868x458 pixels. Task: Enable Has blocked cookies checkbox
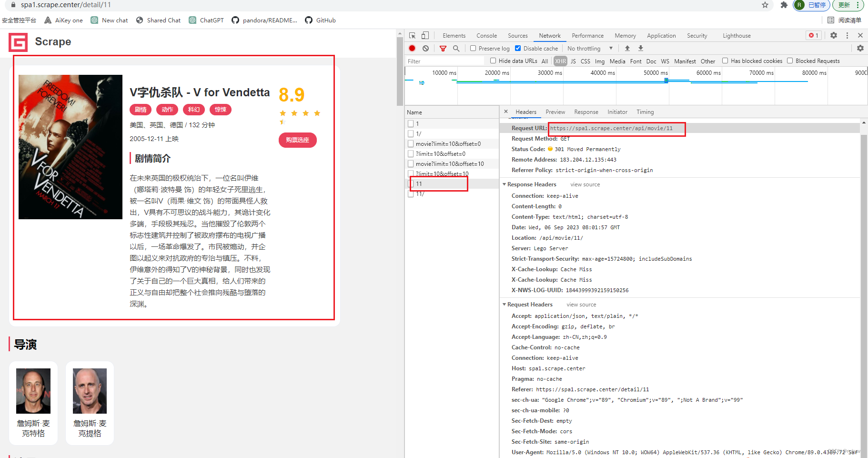coord(725,61)
